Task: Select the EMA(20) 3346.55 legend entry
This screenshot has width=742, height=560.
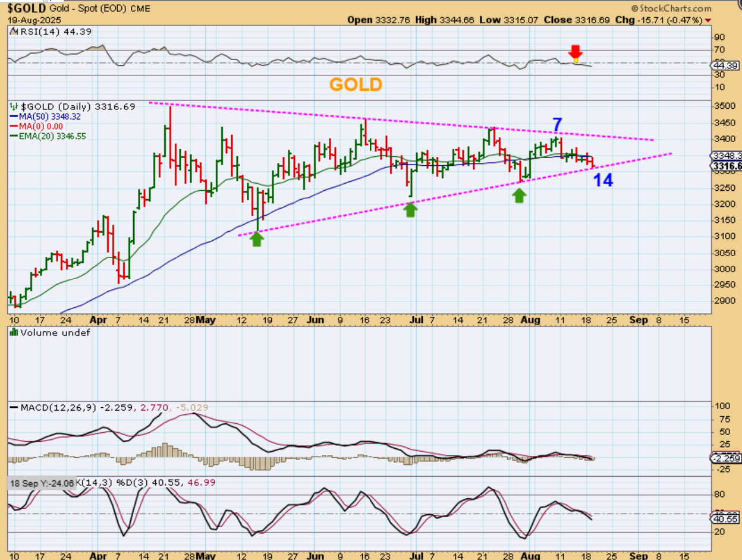Action: pyautogui.click(x=49, y=136)
